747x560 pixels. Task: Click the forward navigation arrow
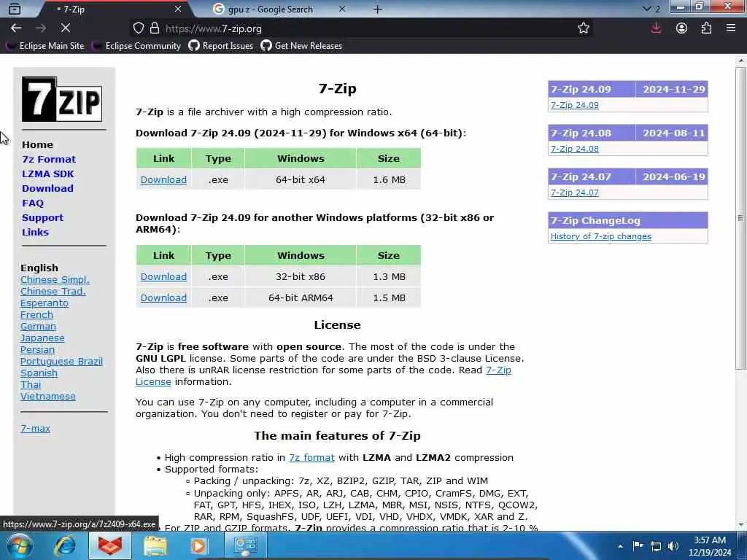[x=41, y=28]
